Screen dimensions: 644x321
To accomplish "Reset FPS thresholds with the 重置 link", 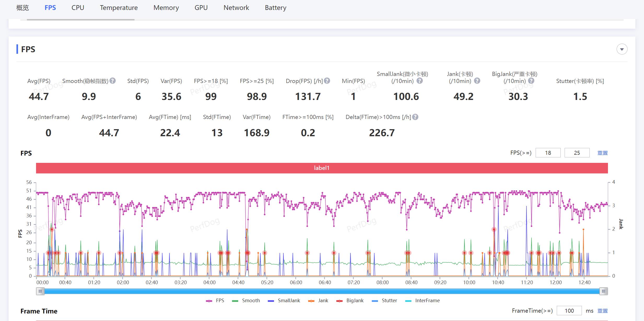I will [602, 153].
